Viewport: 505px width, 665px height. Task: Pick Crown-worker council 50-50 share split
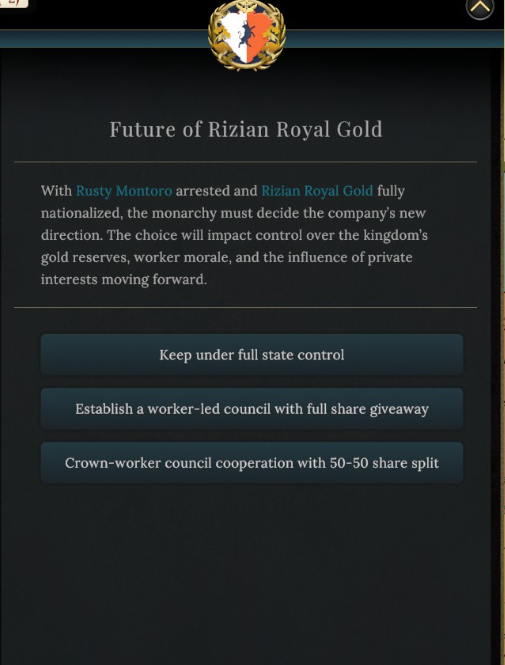[252, 462]
